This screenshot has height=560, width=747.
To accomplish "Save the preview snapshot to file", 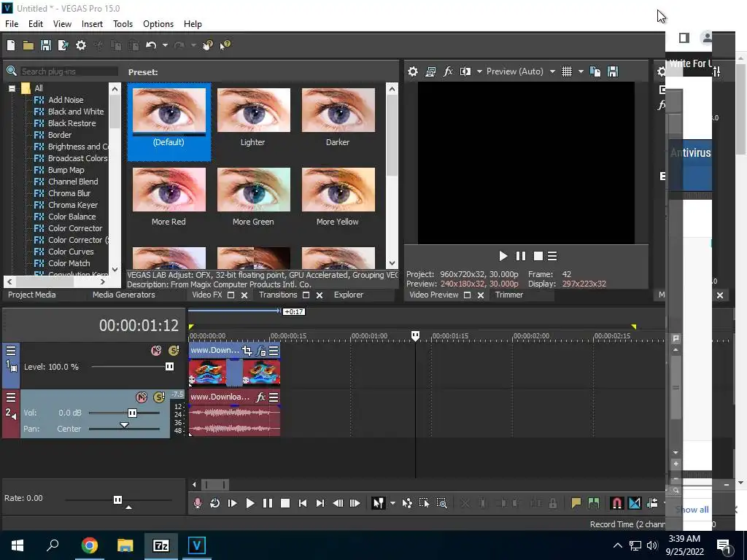I will pyautogui.click(x=613, y=71).
